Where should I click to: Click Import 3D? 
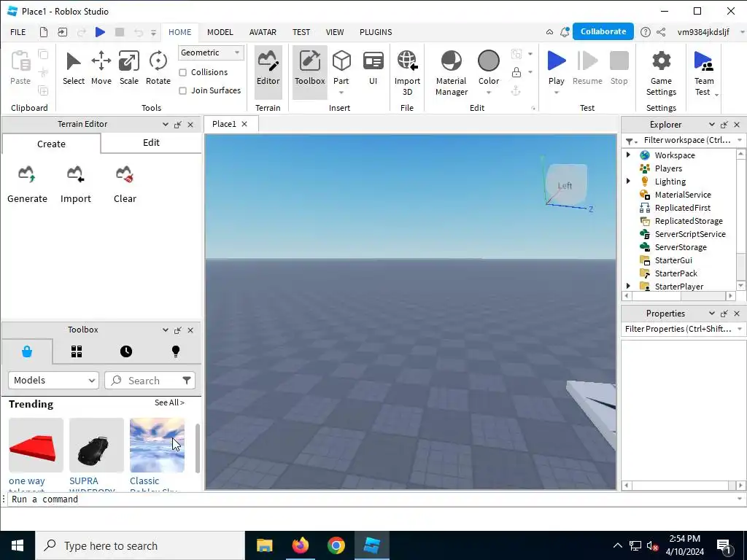tap(407, 74)
